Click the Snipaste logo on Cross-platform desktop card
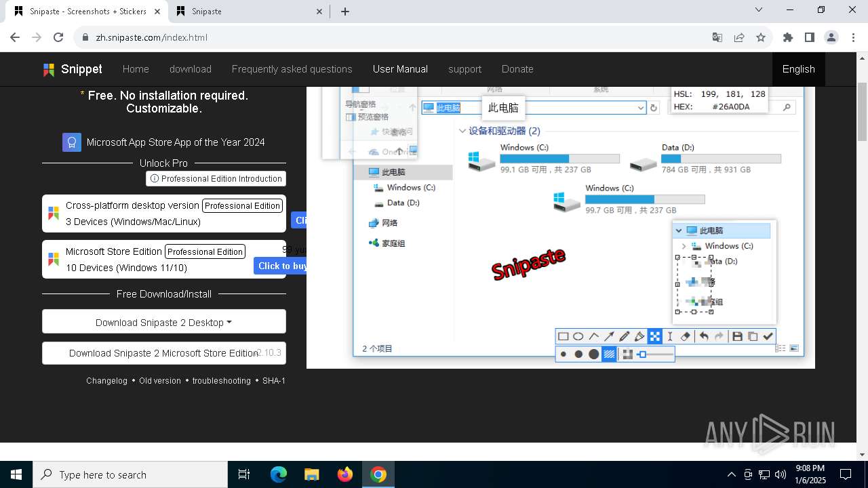Screen dimensions: 868x488 pos(54,213)
